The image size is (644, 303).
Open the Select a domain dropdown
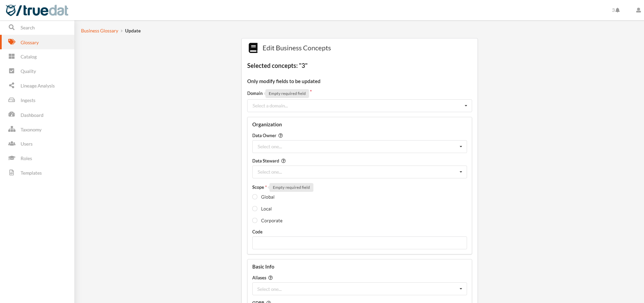click(x=359, y=106)
